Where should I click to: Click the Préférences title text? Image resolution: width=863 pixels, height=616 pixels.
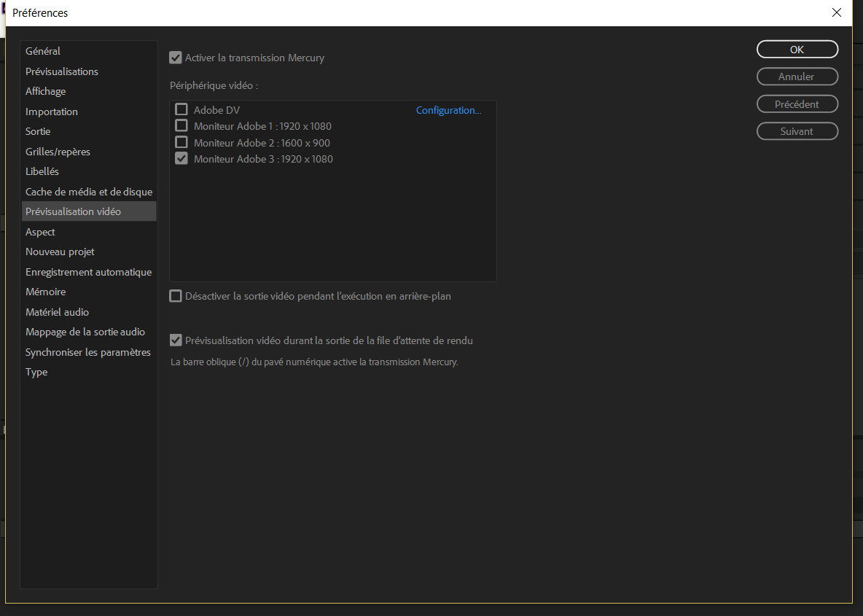40,12
